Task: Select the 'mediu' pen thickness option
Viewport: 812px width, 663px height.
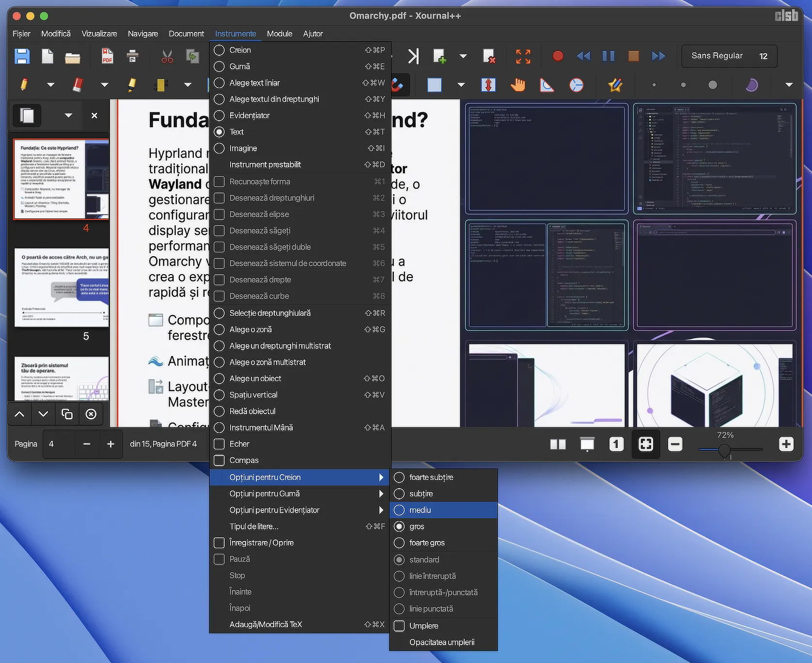Action: 420,510
